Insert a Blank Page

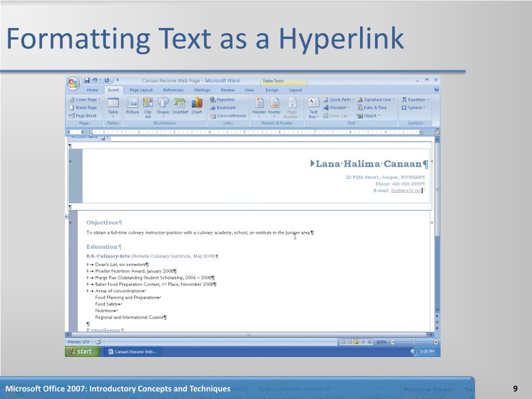(x=84, y=108)
